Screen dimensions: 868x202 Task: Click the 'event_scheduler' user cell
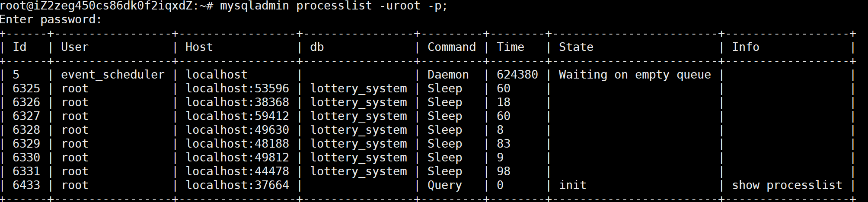[x=113, y=75]
